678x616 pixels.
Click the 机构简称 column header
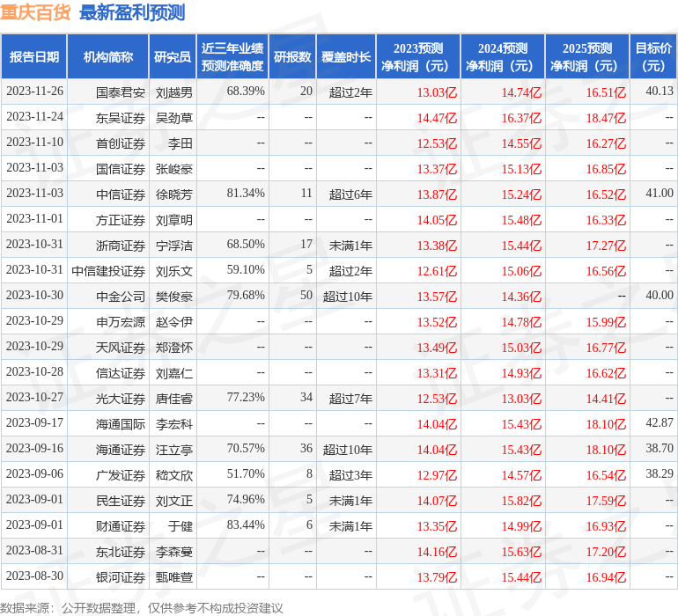tap(108, 56)
